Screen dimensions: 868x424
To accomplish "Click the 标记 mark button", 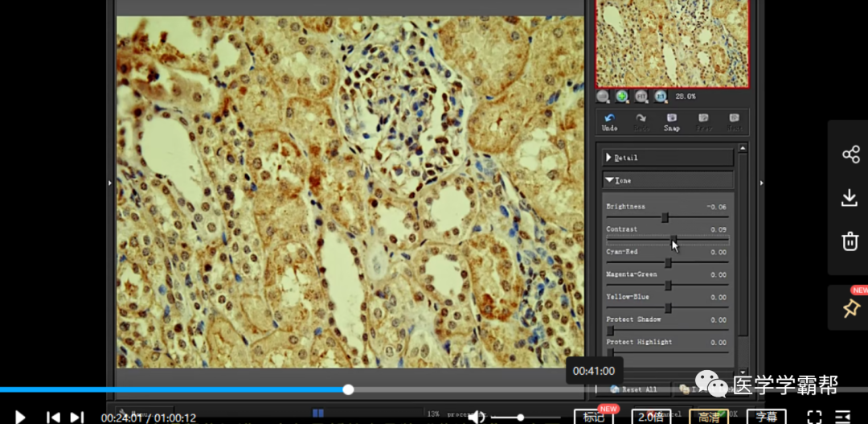I will pos(594,417).
